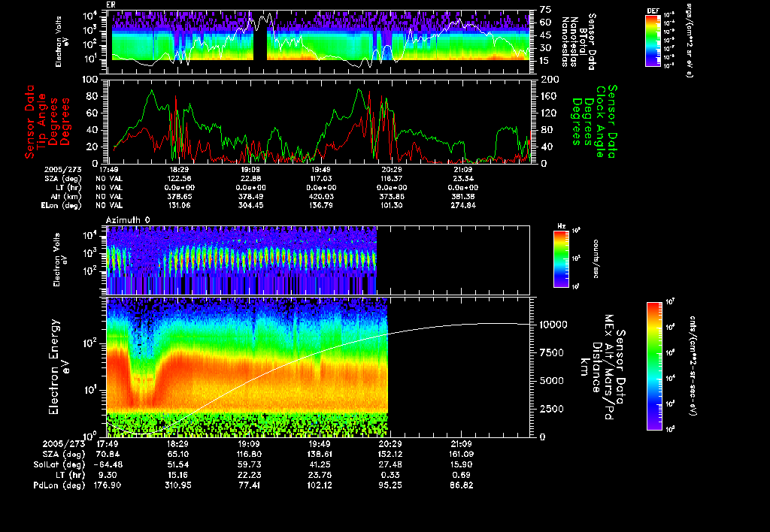
Task: Click the 'PdLon (deg)' row label
Action: [x=59, y=485]
